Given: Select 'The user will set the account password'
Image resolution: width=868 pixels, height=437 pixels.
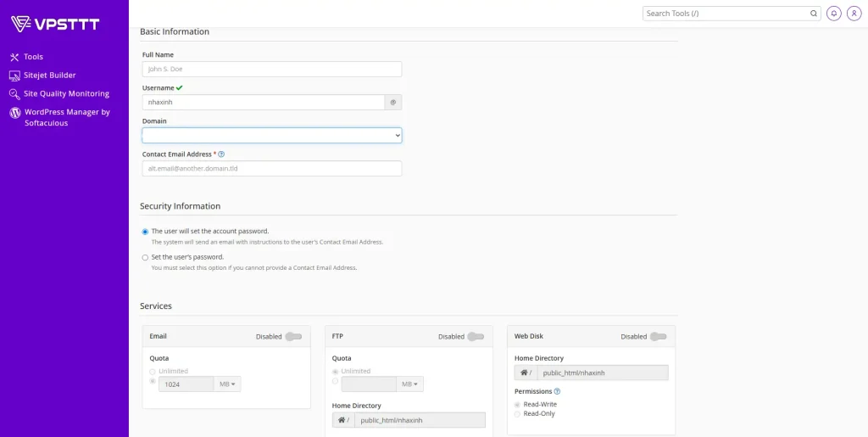Looking at the screenshot, I should tap(145, 232).
